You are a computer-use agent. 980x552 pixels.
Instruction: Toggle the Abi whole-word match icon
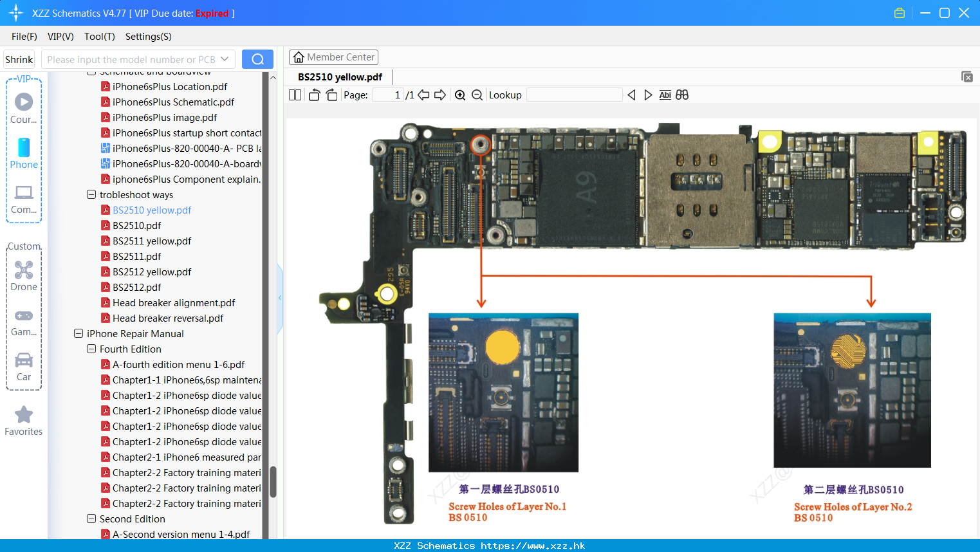tap(665, 95)
